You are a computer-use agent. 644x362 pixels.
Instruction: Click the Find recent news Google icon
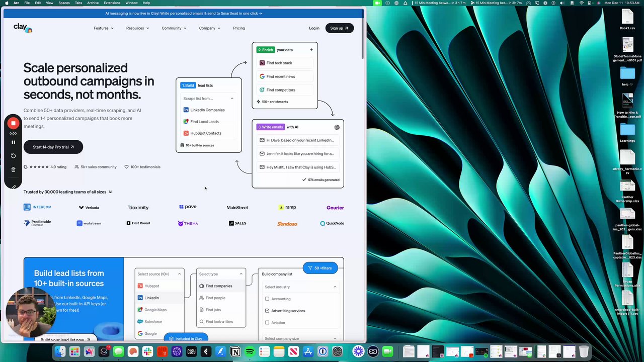(262, 76)
